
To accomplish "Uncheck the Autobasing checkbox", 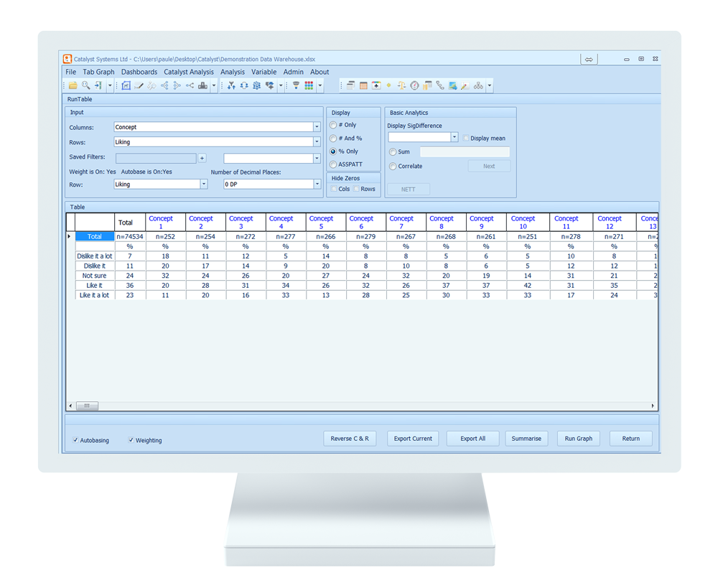I will point(75,440).
